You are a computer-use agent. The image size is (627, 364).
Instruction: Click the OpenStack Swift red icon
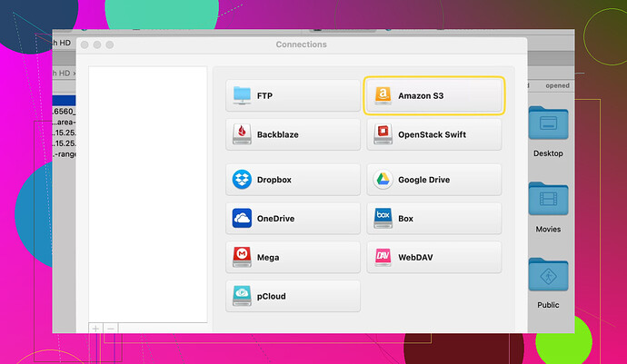[x=383, y=134]
